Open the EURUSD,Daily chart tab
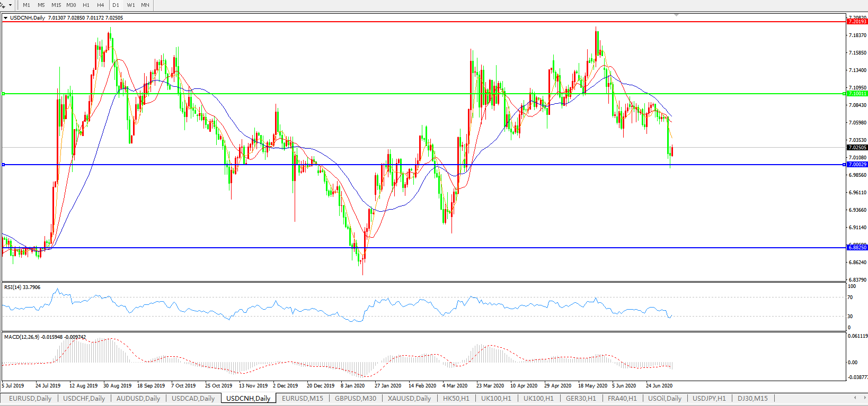868x406 pixels. 30,398
